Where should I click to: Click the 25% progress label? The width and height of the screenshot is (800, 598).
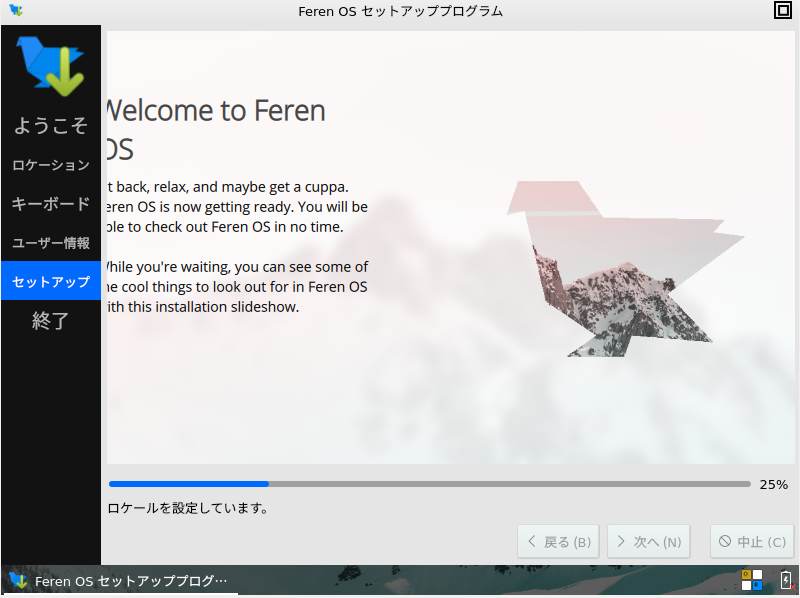(773, 484)
